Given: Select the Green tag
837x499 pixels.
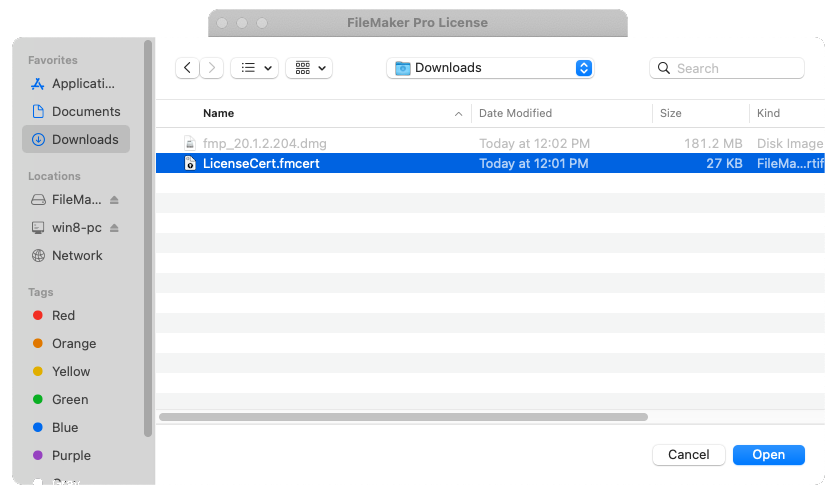Looking at the screenshot, I should click(x=76, y=399).
